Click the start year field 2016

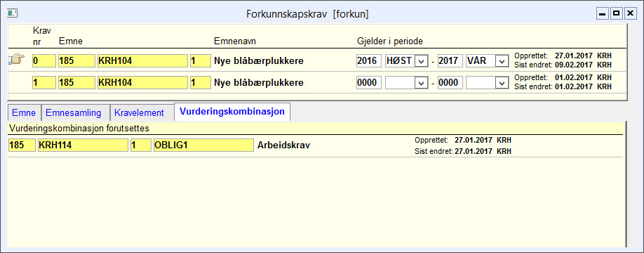coord(369,61)
